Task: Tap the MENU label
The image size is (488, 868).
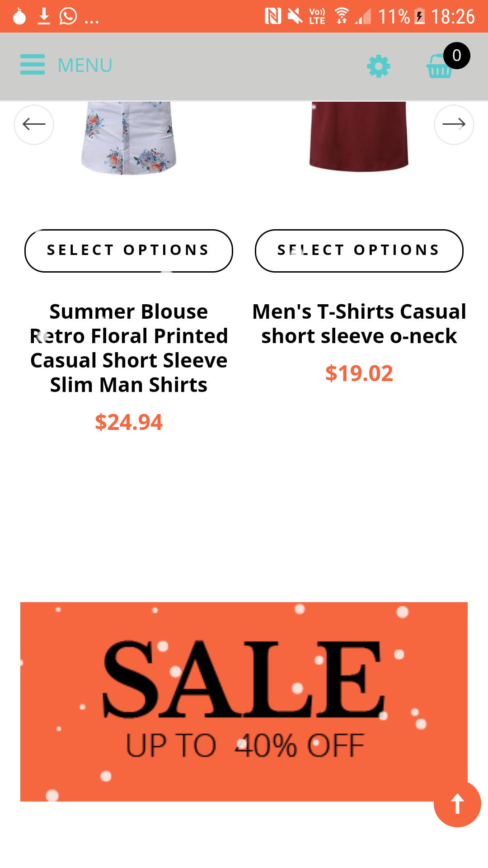Action: tap(85, 66)
